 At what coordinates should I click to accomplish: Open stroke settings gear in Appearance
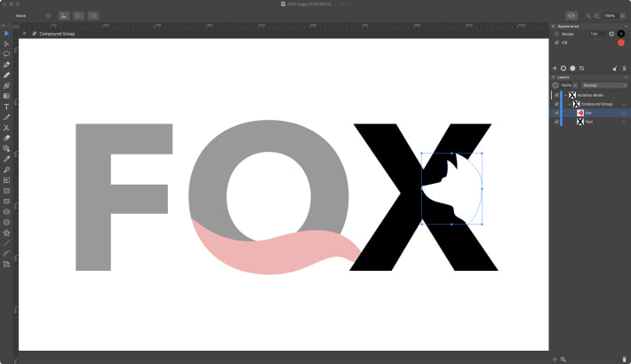point(611,34)
